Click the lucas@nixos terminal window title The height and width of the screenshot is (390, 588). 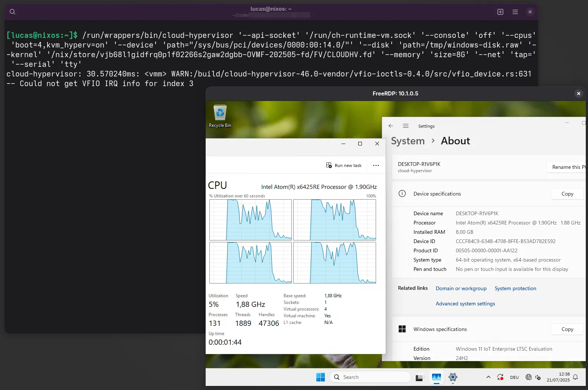click(x=271, y=9)
